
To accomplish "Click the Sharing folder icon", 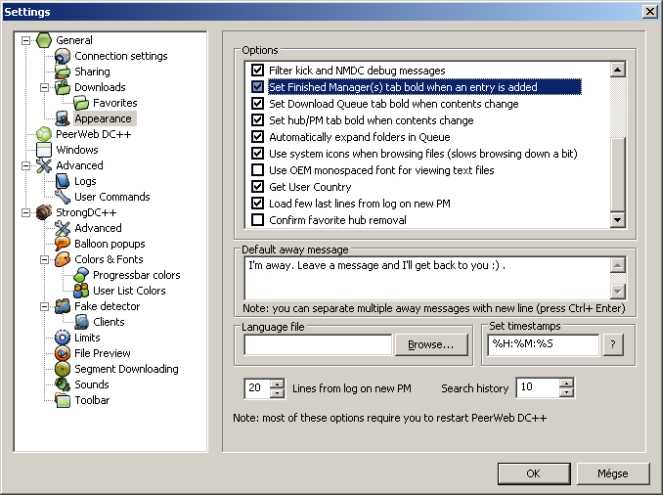I will (x=62, y=72).
